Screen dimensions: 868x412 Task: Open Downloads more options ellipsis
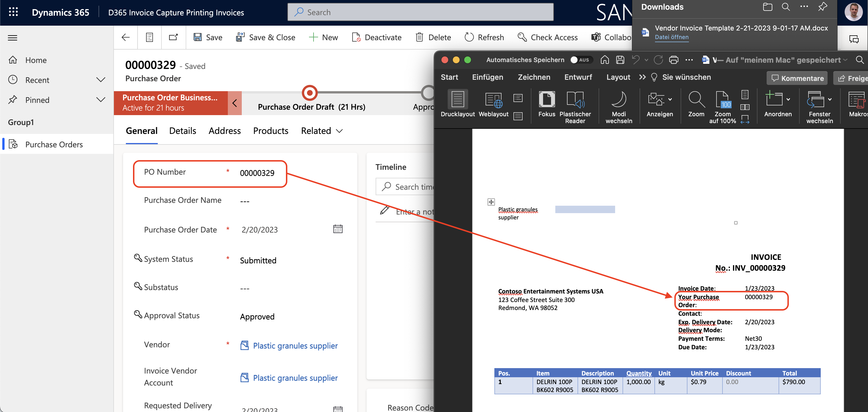804,6
